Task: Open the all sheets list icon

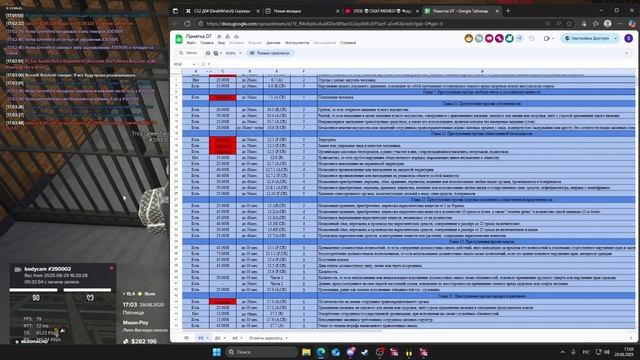Action: (x=187, y=338)
